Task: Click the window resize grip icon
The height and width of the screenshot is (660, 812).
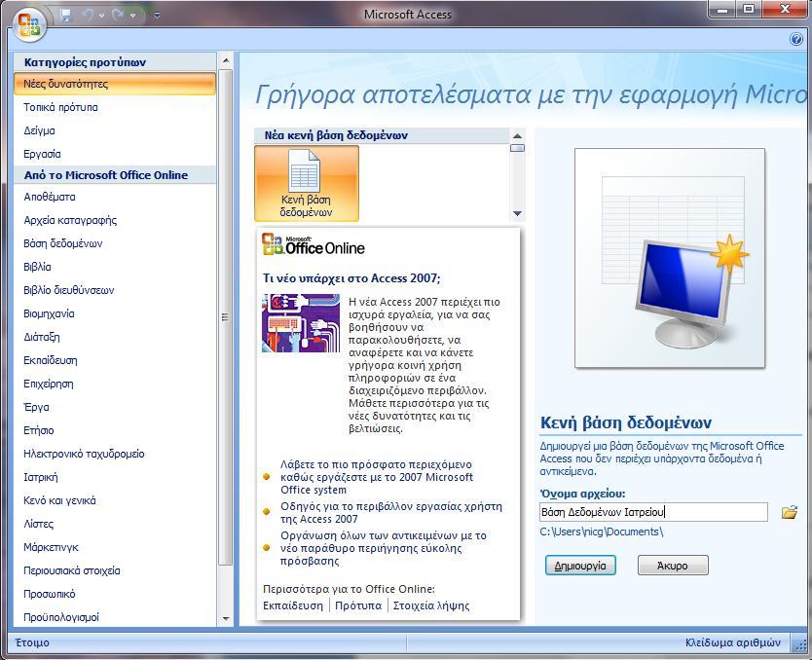Action: (800, 644)
